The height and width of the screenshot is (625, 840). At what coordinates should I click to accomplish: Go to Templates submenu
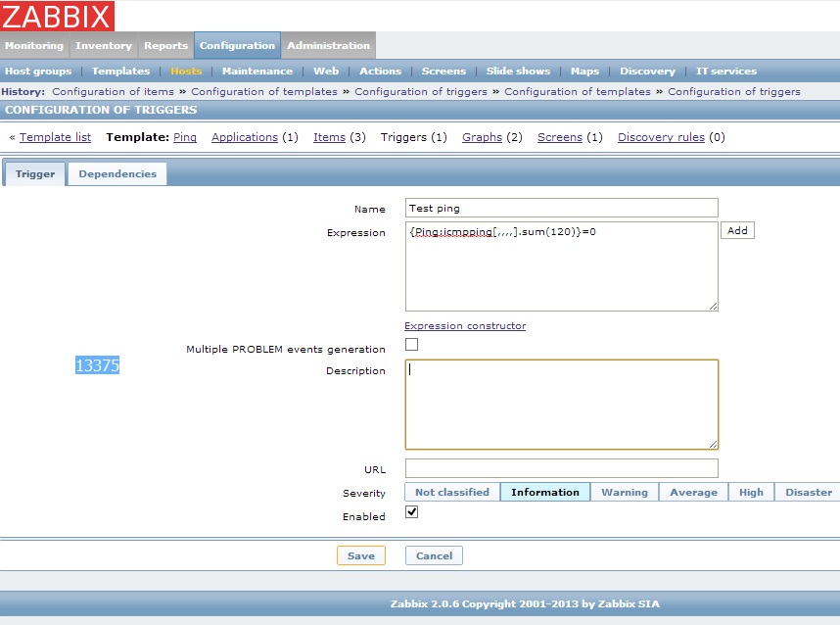(120, 71)
